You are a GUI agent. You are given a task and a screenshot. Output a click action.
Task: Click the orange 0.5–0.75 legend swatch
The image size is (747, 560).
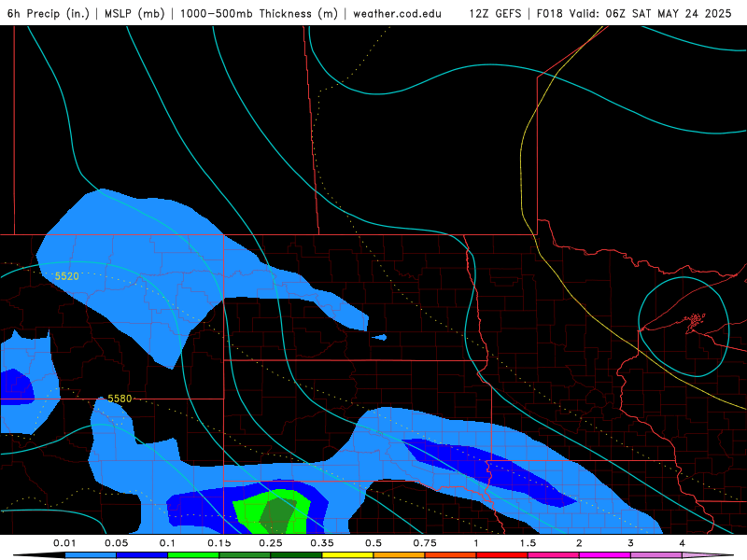(400, 555)
